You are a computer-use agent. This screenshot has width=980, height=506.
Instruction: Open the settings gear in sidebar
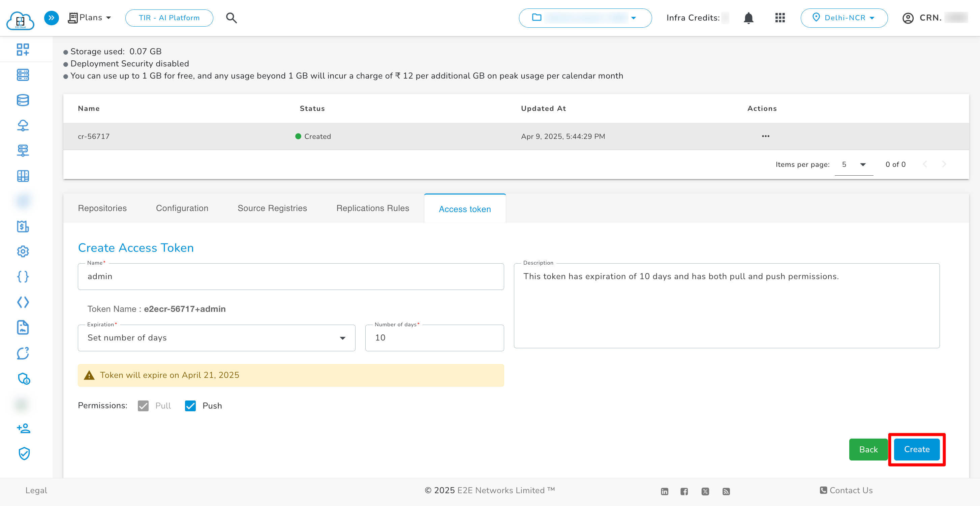[23, 251]
